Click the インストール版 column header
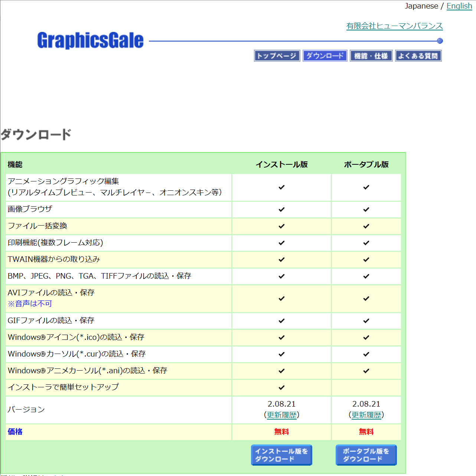 coord(282,164)
